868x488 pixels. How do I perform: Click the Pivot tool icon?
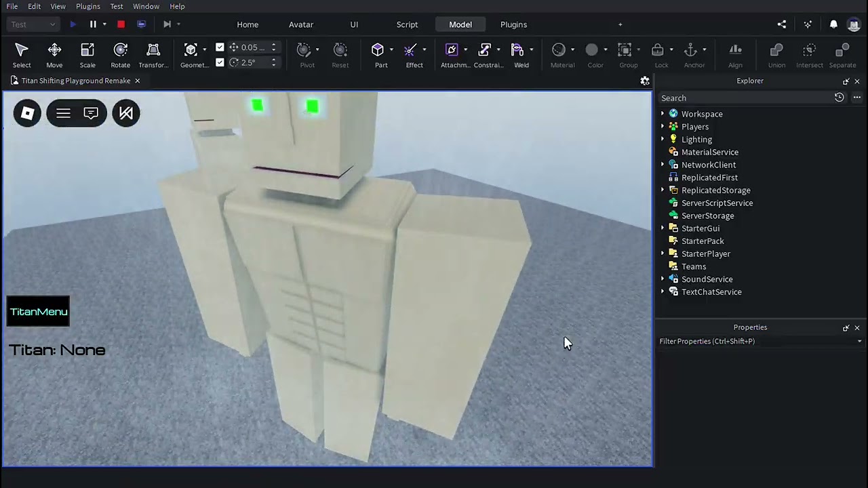(x=304, y=50)
